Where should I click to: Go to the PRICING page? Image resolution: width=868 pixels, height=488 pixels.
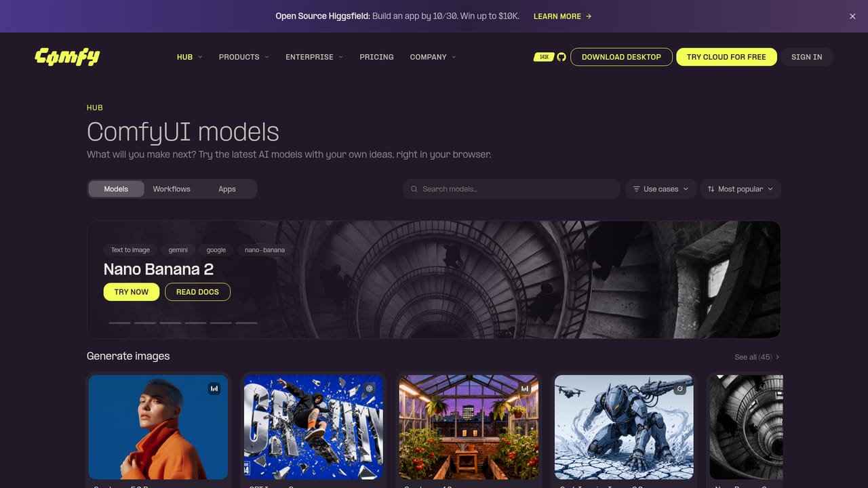click(376, 57)
